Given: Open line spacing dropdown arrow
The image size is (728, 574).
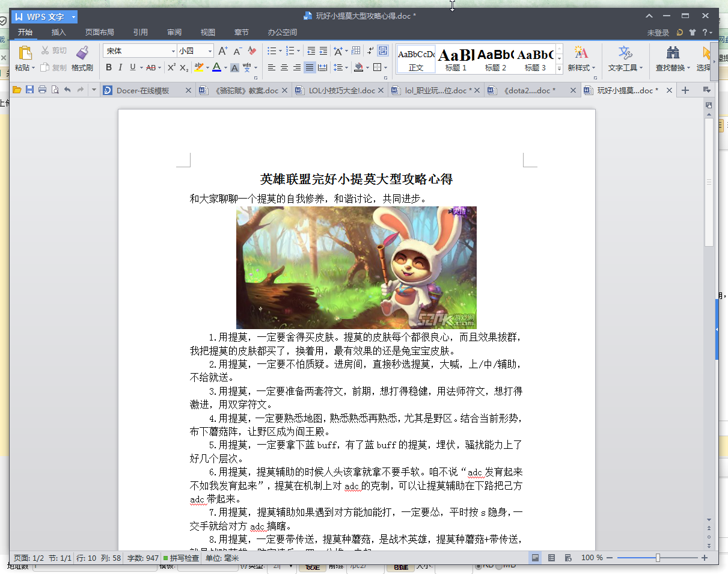Looking at the screenshot, I should (x=346, y=68).
